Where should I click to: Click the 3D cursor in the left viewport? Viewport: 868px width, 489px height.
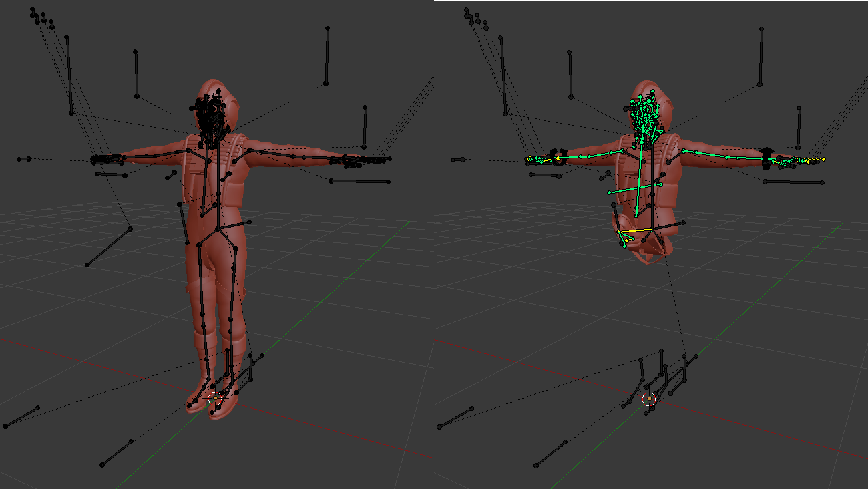[215, 399]
